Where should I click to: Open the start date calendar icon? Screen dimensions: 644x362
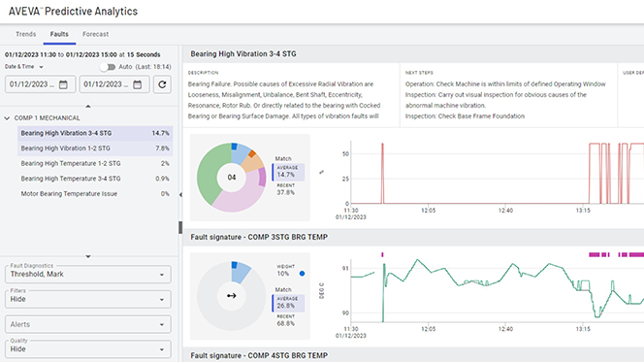[x=63, y=84]
